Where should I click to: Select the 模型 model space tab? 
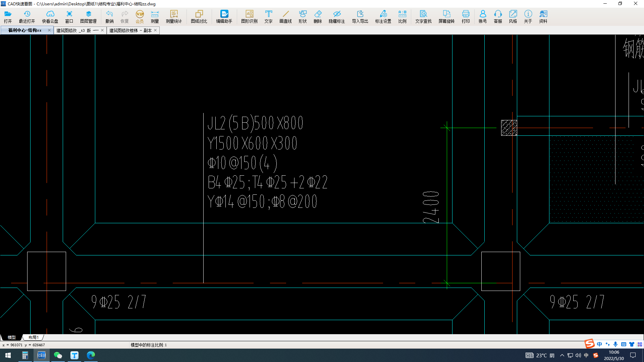[12, 337]
